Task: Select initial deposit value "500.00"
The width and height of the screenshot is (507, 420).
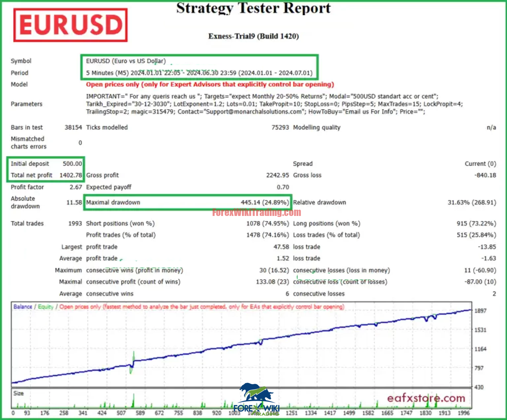Action: [x=72, y=164]
